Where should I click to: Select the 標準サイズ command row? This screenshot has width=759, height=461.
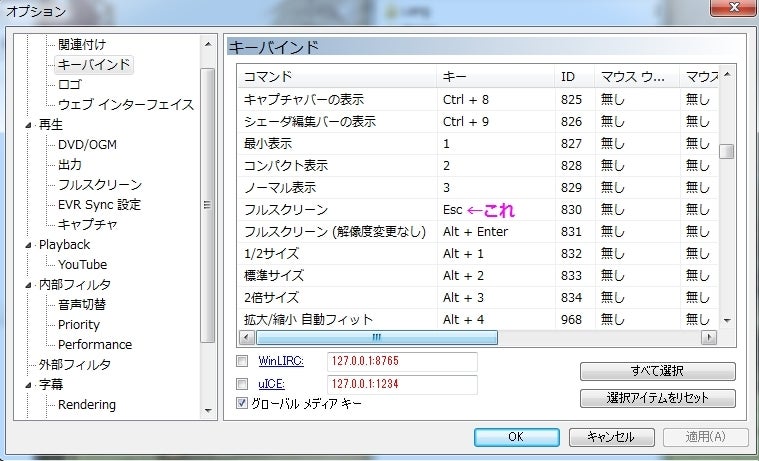click(478, 276)
